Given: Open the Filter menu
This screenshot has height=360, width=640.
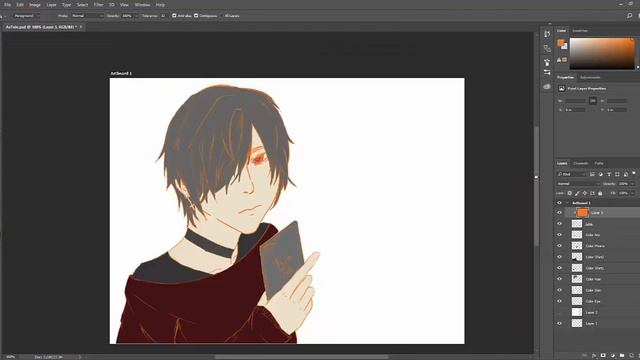Looking at the screenshot, I should pos(98,4).
